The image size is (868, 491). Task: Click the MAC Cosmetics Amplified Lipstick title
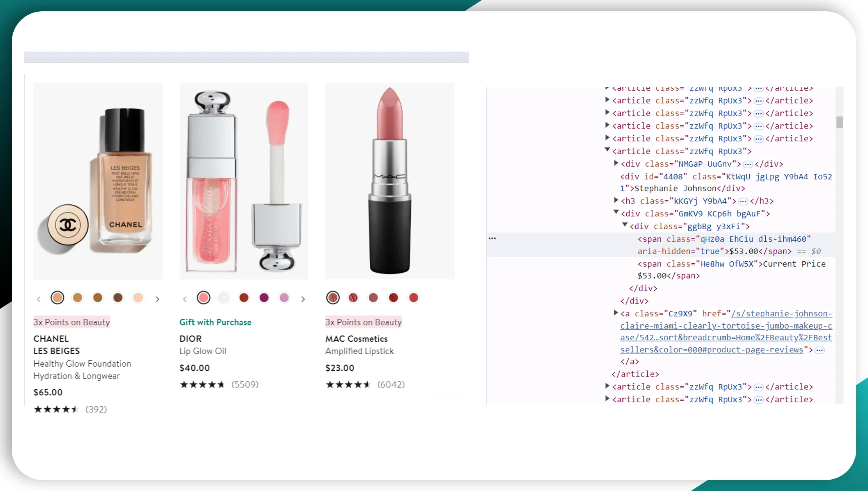[360, 345]
